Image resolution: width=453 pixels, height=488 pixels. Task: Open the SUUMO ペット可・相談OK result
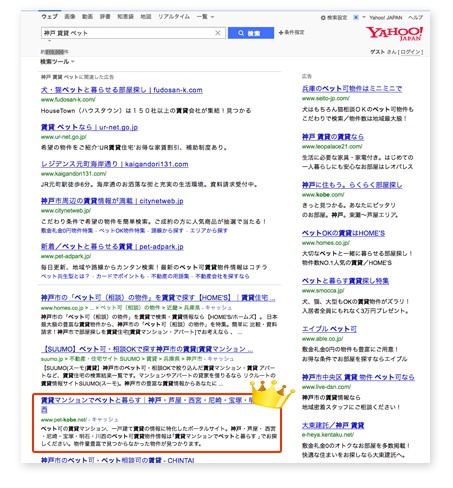click(147, 349)
